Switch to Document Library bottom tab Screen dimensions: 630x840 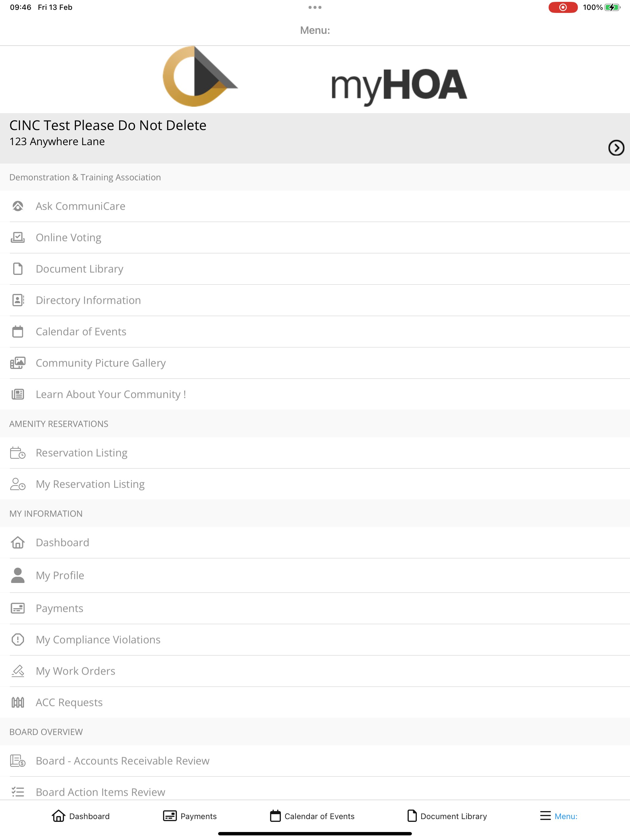pos(447,816)
